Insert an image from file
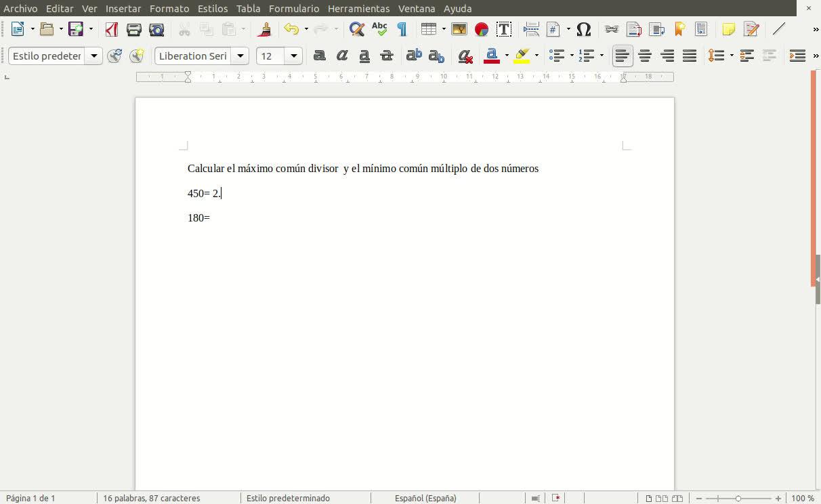The image size is (821, 504). coord(459,29)
